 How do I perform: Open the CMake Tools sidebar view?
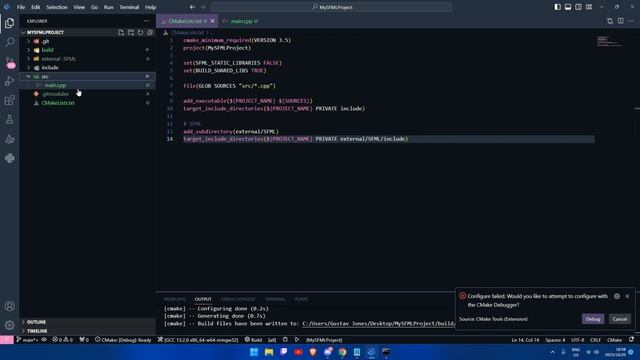pos(10,139)
